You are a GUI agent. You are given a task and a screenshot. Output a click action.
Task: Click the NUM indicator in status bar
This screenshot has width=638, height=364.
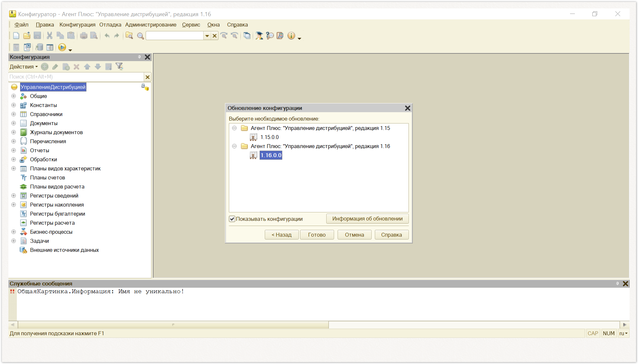tap(609, 333)
